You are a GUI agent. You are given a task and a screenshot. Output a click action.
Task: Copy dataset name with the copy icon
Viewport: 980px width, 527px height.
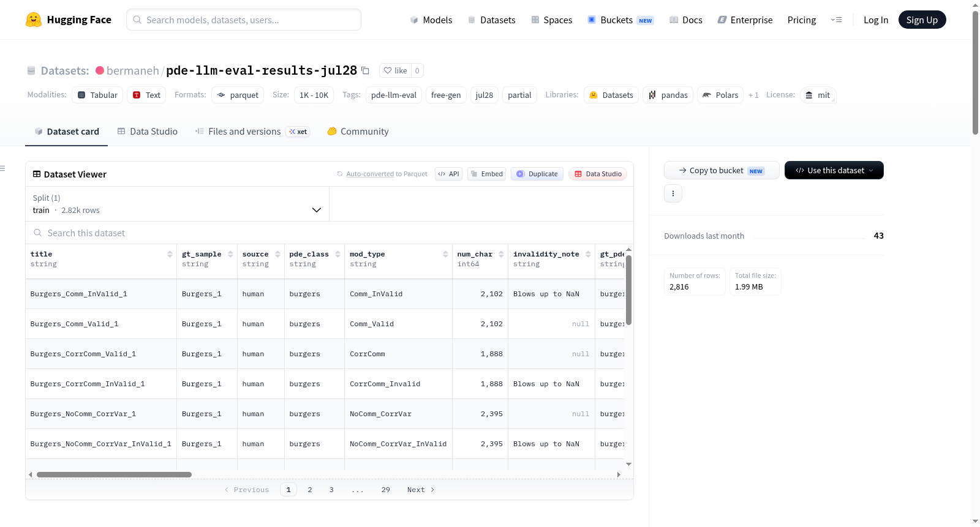[x=365, y=70]
